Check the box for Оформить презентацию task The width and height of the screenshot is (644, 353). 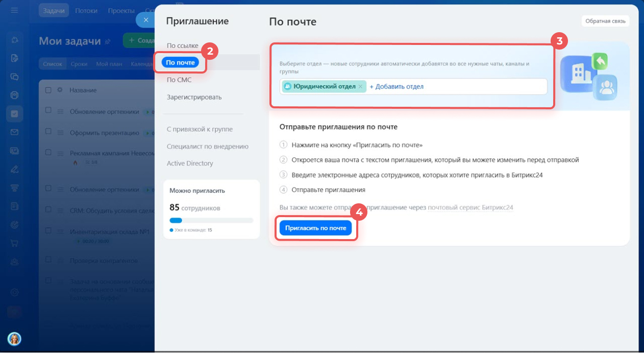[x=48, y=132]
